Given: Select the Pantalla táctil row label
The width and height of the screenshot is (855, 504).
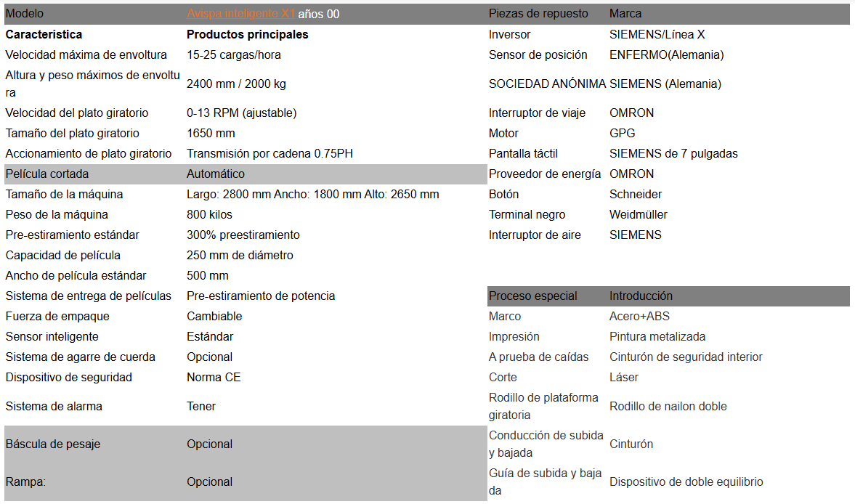Looking at the screenshot, I should point(523,153).
